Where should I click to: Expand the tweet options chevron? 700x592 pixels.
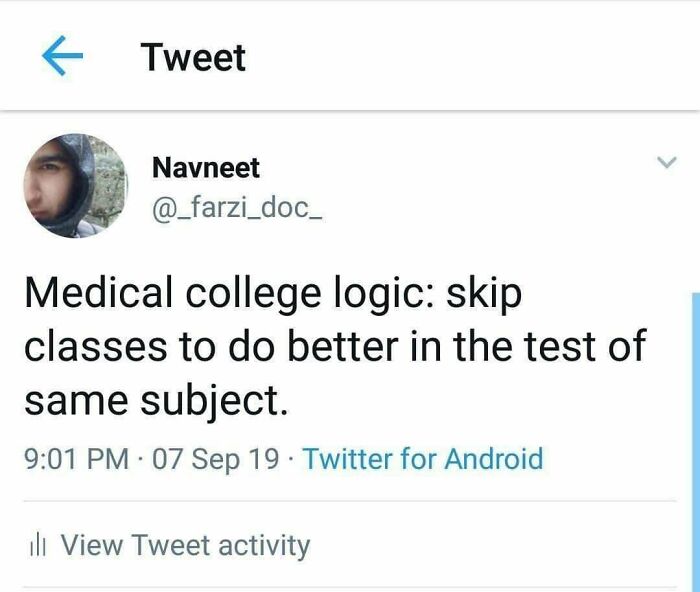665,164
